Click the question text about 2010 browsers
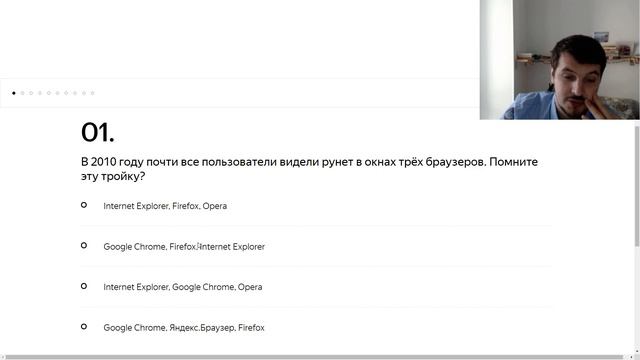Screen dimensions: 640x360 [x=309, y=169]
